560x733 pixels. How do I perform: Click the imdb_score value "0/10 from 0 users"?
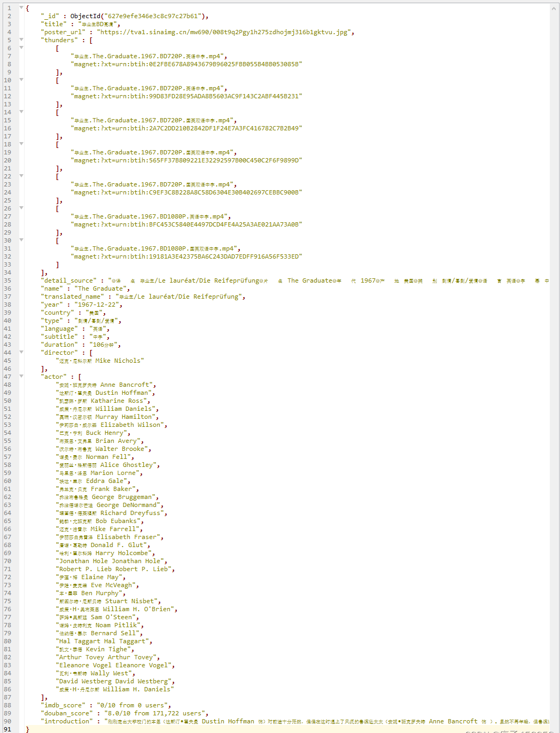pyautogui.click(x=132, y=705)
